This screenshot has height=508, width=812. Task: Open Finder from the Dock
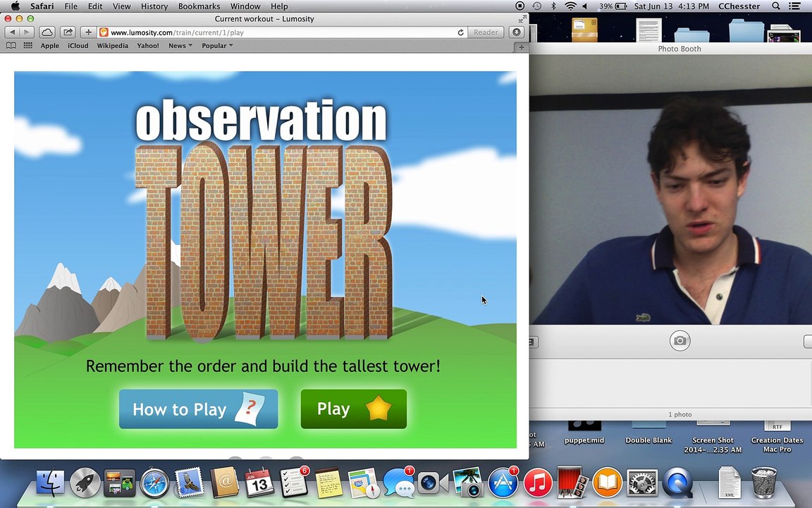tap(50, 483)
